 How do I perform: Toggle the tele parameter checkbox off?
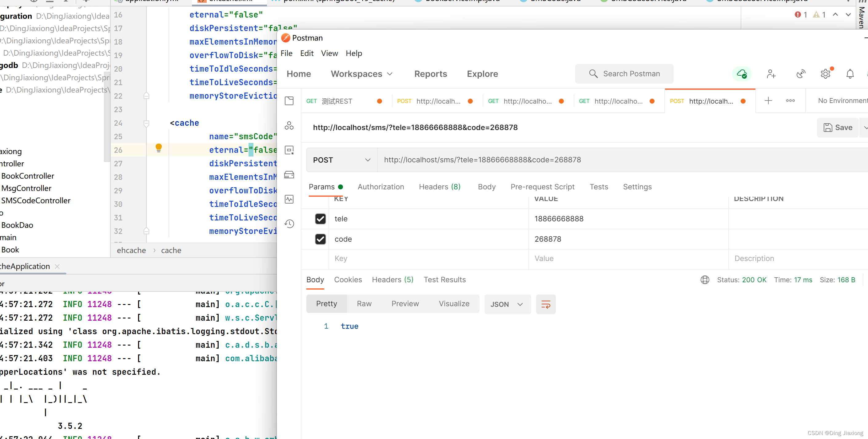(x=320, y=218)
